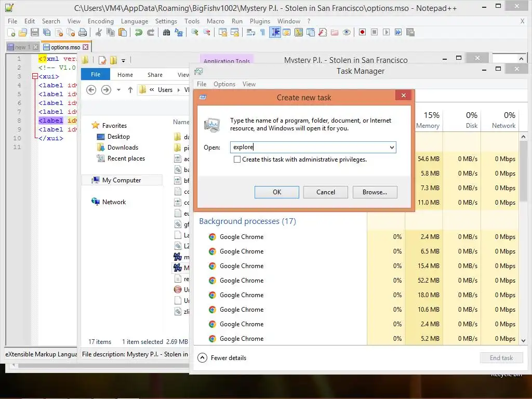The height and width of the screenshot is (399, 532).
Task: Click the Print icon in Notepad++ toolbar
Action: [x=83, y=32]
